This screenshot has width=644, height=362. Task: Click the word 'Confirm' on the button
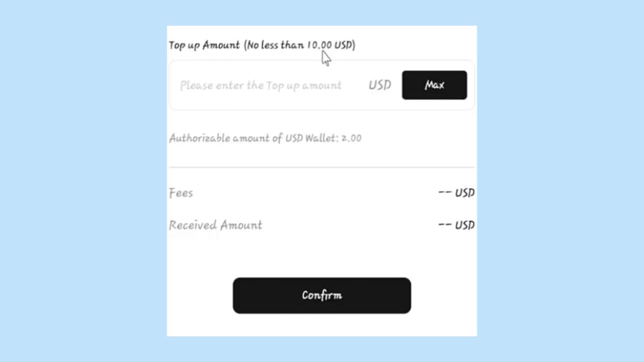click(321, 295)
